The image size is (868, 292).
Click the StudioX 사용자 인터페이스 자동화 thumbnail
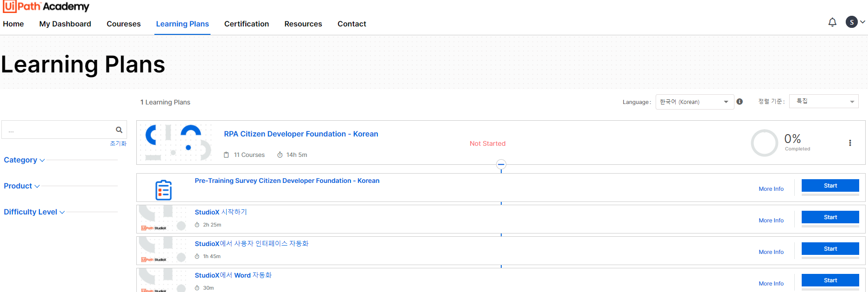[x=163, y=250]
